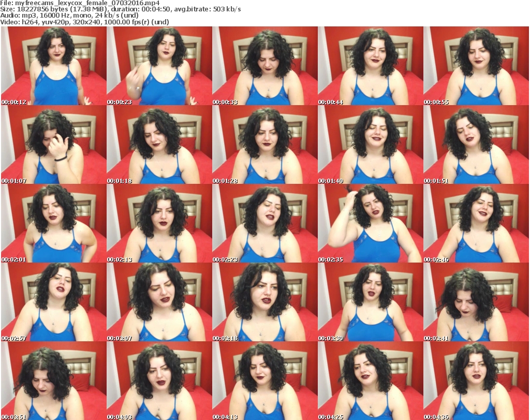
Task: Pick the preview frame marked 00:02:01
Action: pyautogui.click(x=54, y=224)
